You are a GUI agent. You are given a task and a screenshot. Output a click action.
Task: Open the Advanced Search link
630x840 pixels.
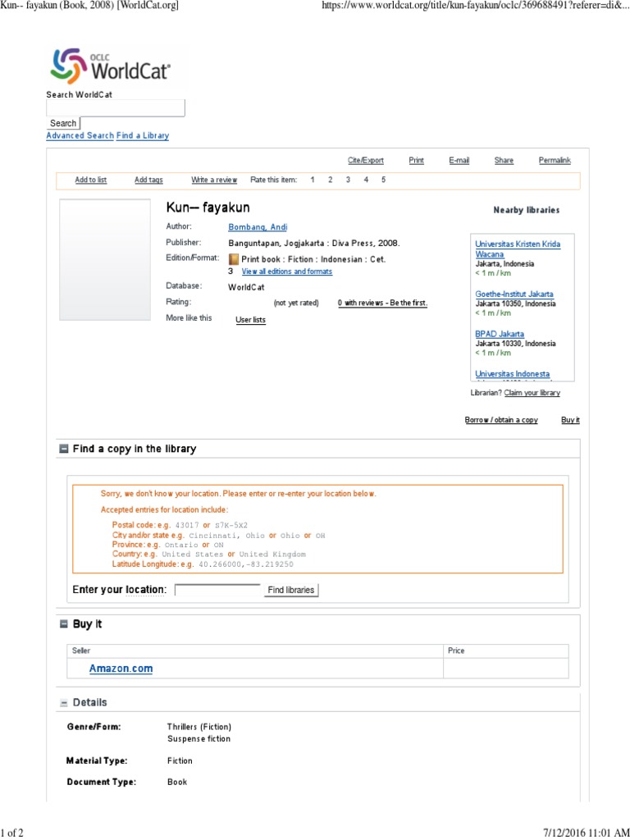(80, 135)
